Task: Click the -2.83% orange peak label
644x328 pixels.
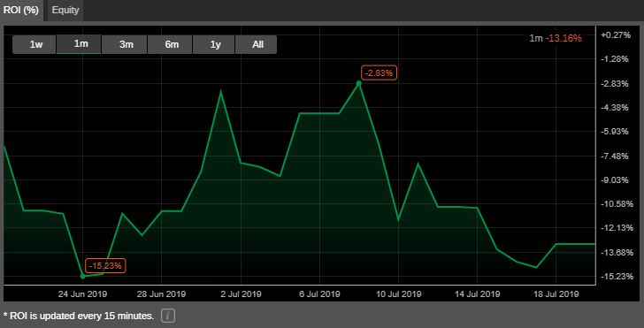Action: 379,73
